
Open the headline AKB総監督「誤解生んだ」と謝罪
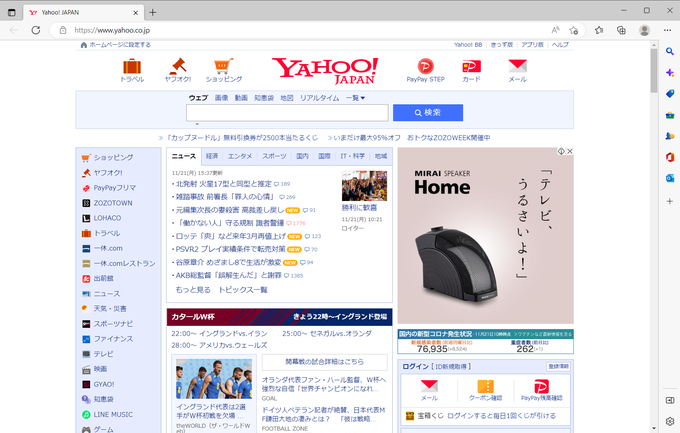point(228,276)
